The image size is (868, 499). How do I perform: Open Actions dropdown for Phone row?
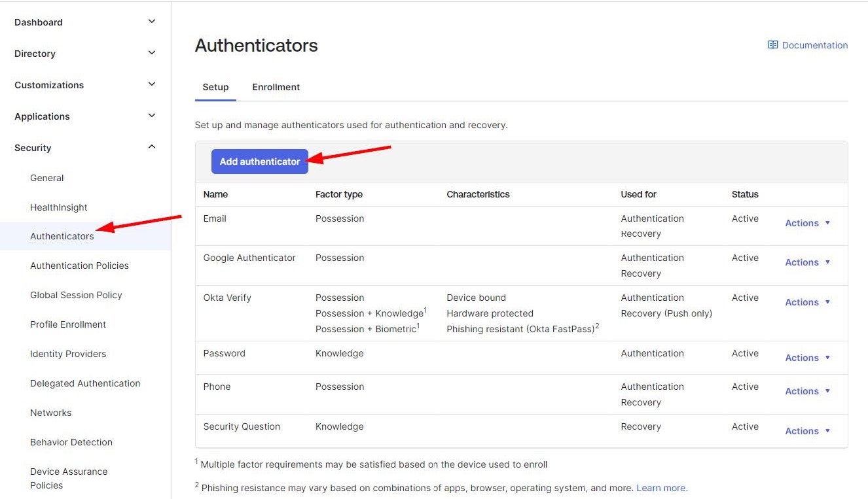[807, 391]
